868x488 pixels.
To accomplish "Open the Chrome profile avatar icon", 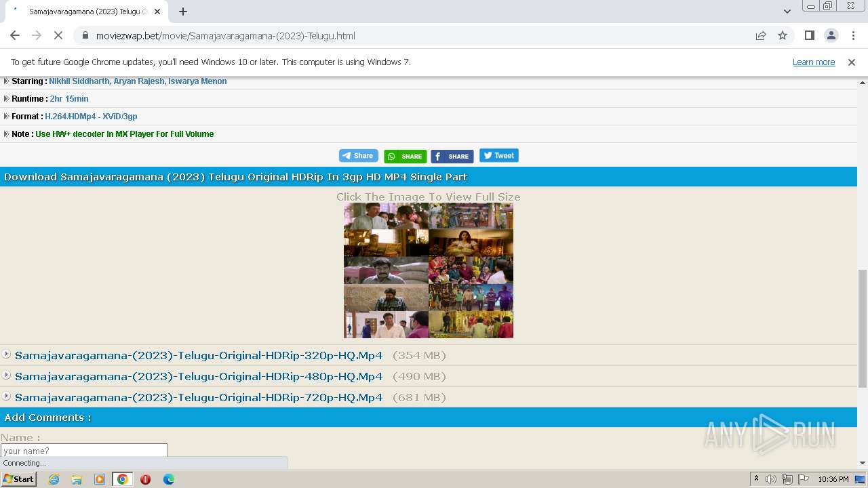I will tap(831, 35).
